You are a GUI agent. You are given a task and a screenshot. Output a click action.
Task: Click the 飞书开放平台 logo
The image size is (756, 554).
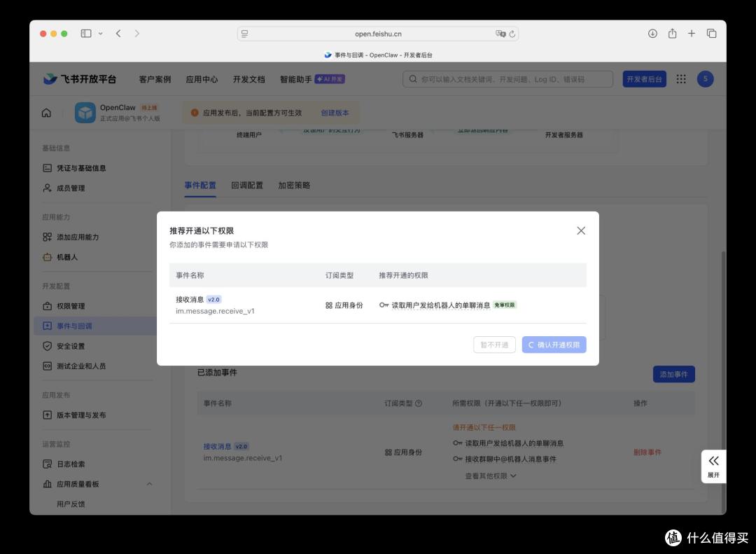(80, 79)
